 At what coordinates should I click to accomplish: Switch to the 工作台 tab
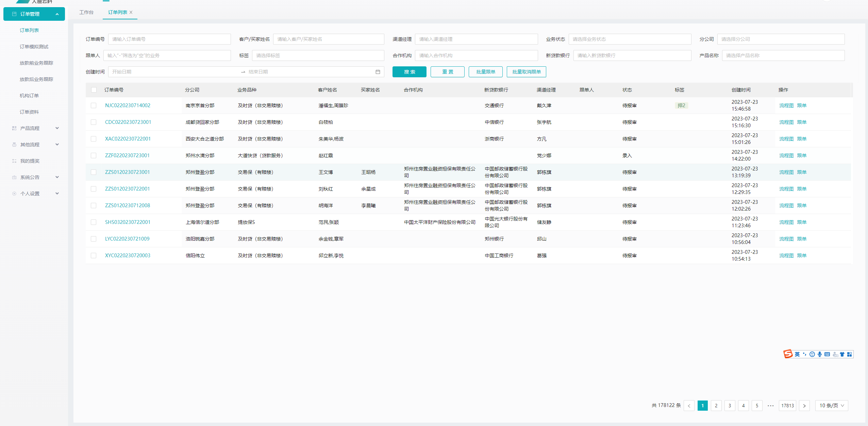tap(86, 12)
